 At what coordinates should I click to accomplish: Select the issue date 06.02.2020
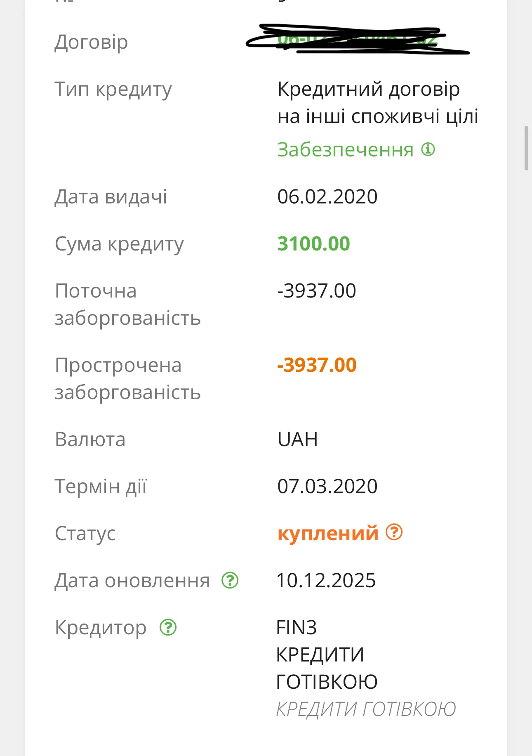pyautogui.click(x=327, y=196)
